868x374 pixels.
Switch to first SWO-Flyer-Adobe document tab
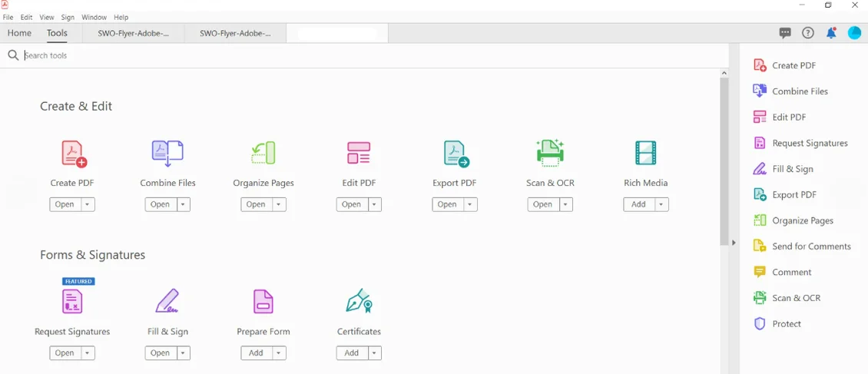pos(133,33)
